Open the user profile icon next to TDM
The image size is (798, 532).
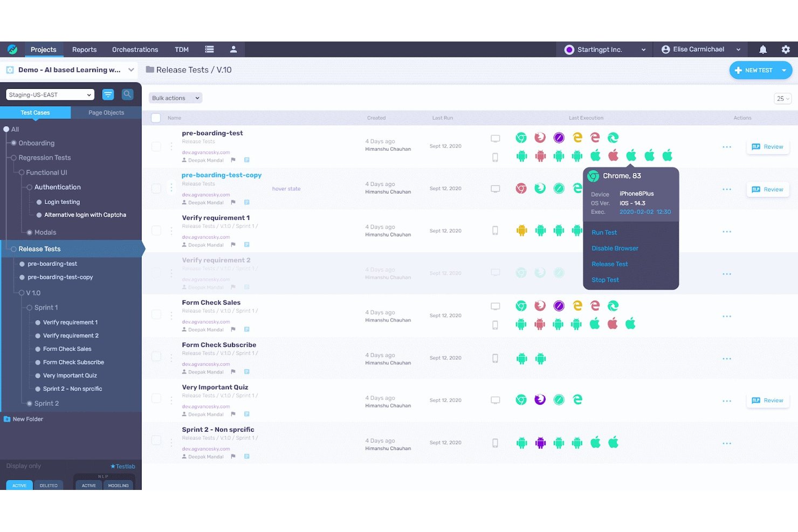tap(233, 49)
